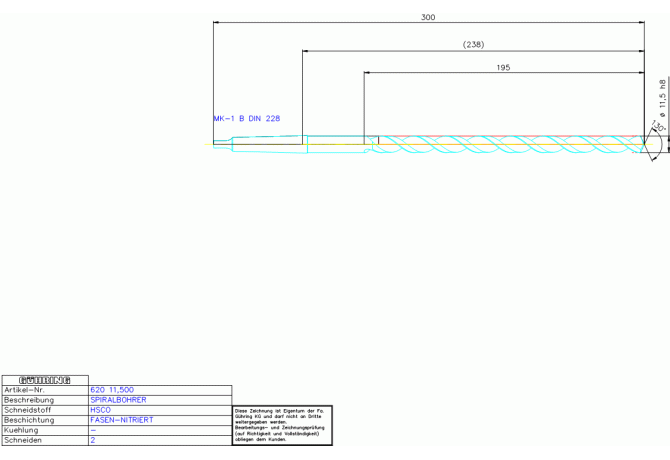Click the article number value 620 11,500
Image resolution: width=670 pixels, height=460 pixels.
112,390
